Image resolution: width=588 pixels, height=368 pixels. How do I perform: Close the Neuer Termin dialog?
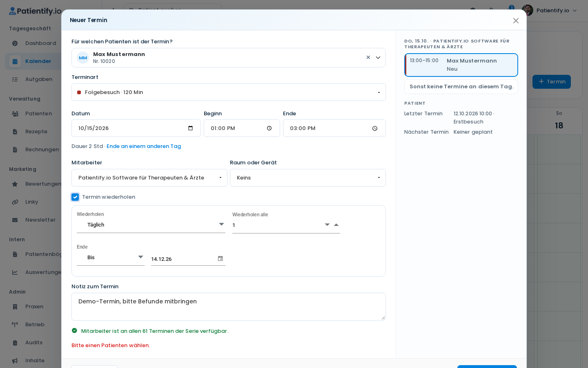pos(516,20)
